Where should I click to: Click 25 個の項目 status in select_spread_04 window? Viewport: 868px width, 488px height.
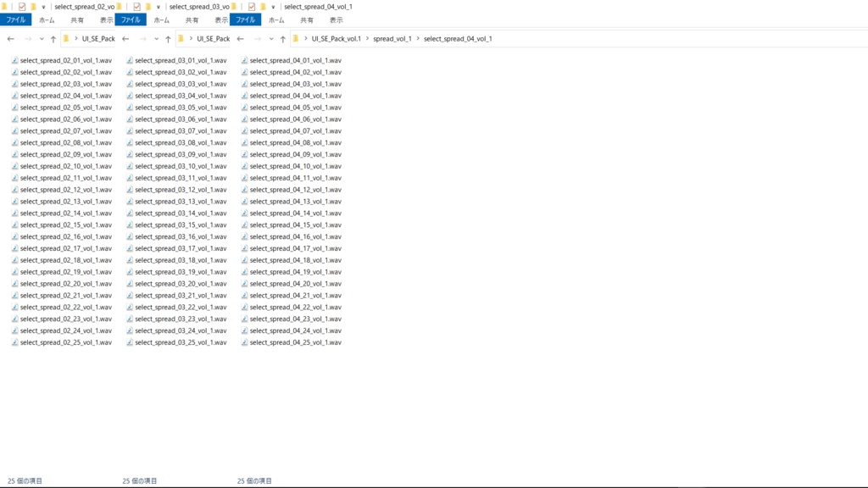coord(254,481)
